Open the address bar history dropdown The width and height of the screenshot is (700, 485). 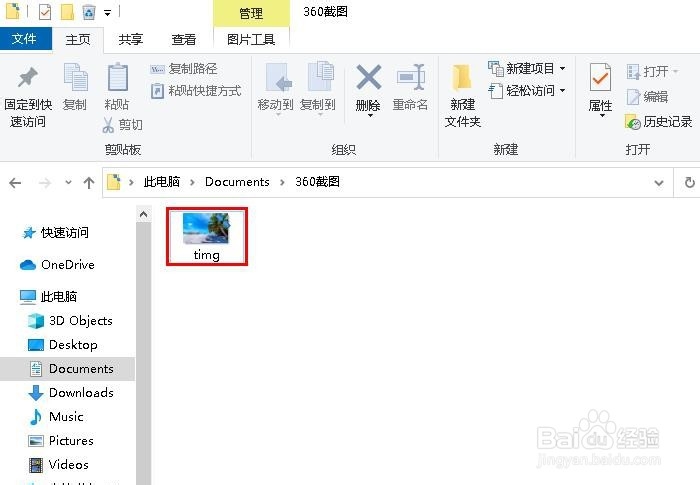point(658,183)
